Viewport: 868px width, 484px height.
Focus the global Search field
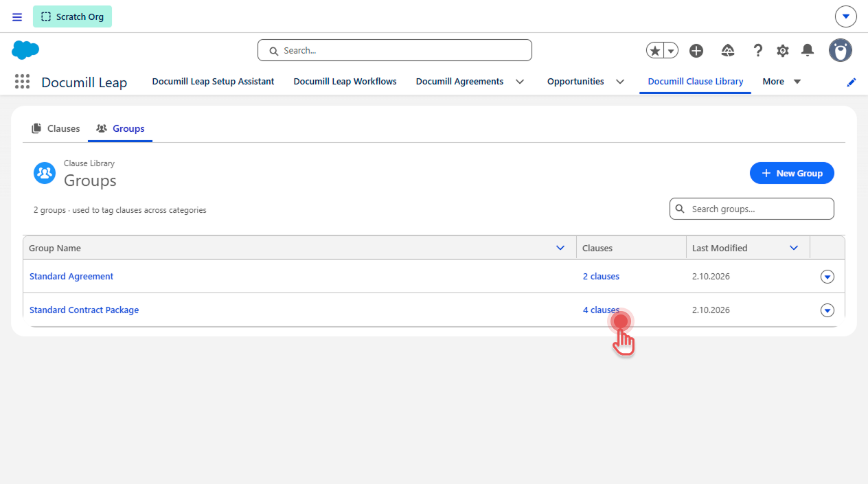(x=395, y=50)
